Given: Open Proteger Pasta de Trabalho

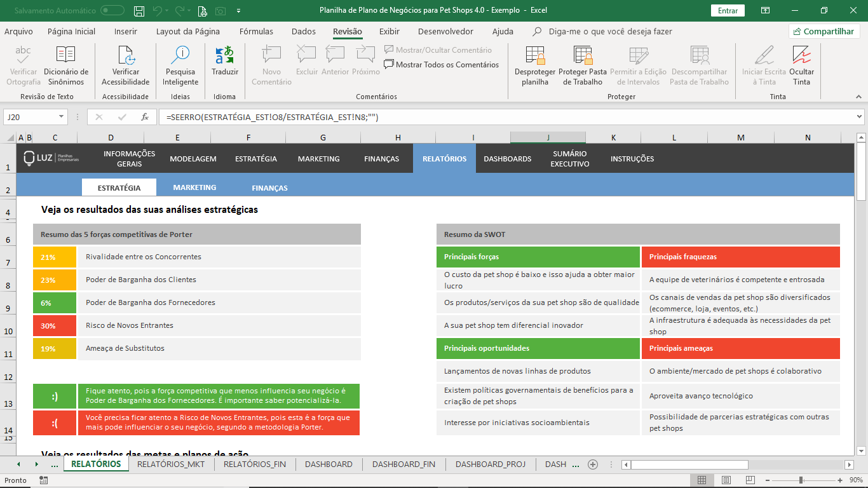Looking at the screenshot, I should [x=583, y=55].
